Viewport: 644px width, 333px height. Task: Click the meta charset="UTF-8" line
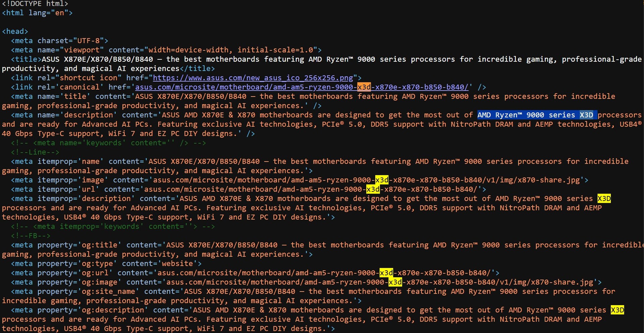click(x=59, y=41)
